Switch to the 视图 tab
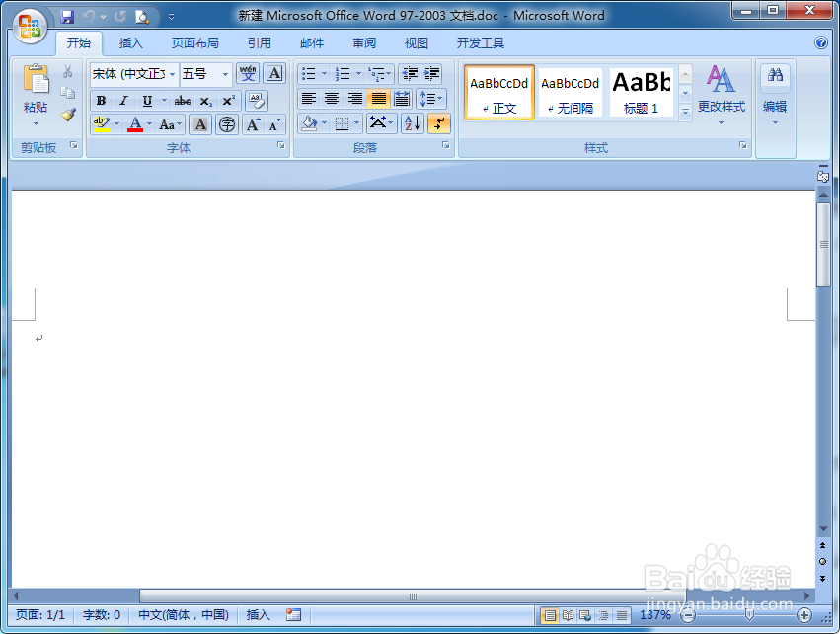 point(417,42)
